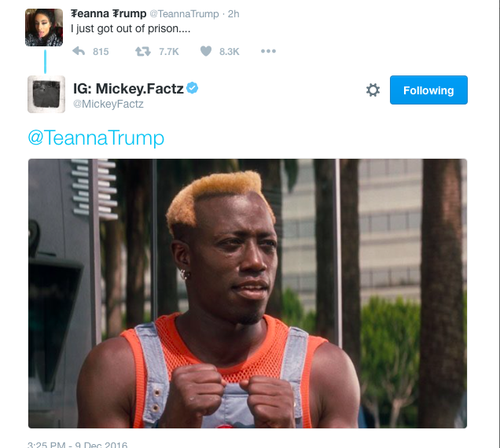Click the @MickeyFactz handle
The image size is (500, 448).
(x=108, y=104)
